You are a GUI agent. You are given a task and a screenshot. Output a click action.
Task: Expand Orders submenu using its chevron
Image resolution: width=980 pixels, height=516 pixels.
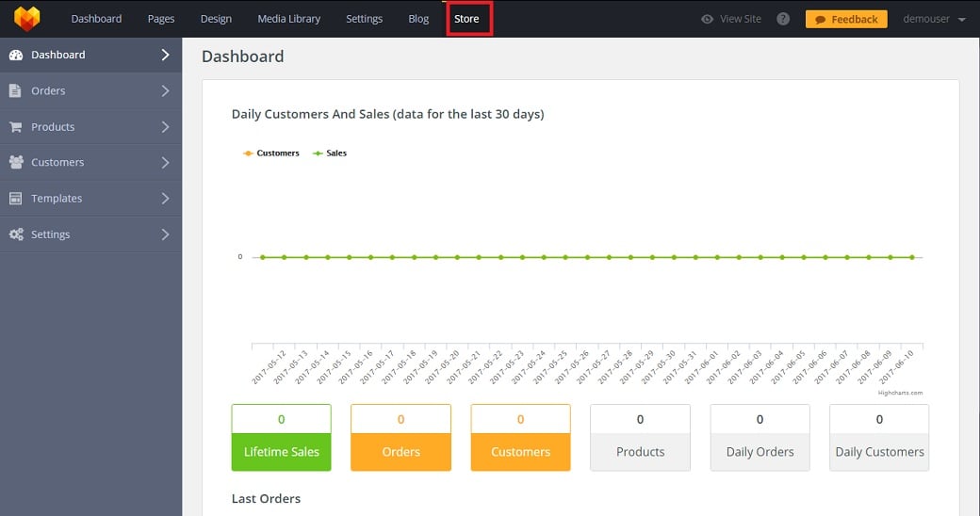coord(165,91)
